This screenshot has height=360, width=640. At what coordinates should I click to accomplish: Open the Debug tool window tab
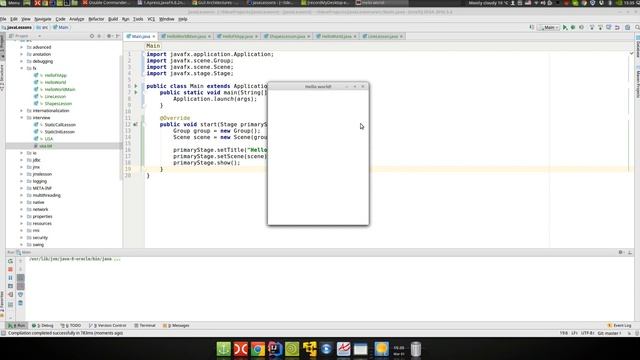(43, 326)
